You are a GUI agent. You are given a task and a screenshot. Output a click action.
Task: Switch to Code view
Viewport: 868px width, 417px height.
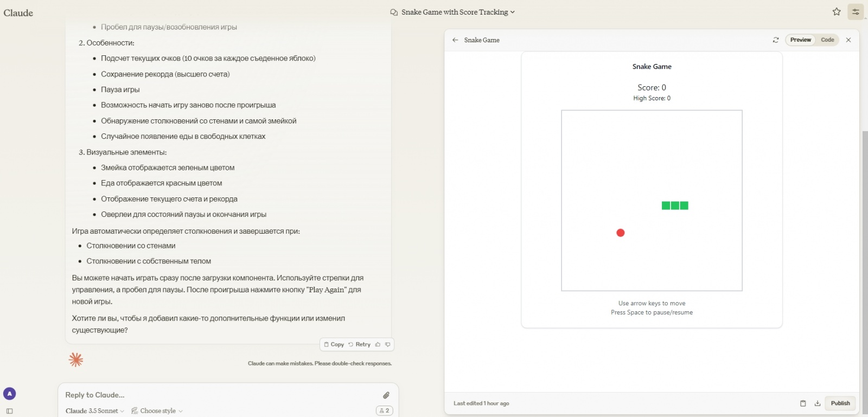pyautogui.click(x=827, y=40)
